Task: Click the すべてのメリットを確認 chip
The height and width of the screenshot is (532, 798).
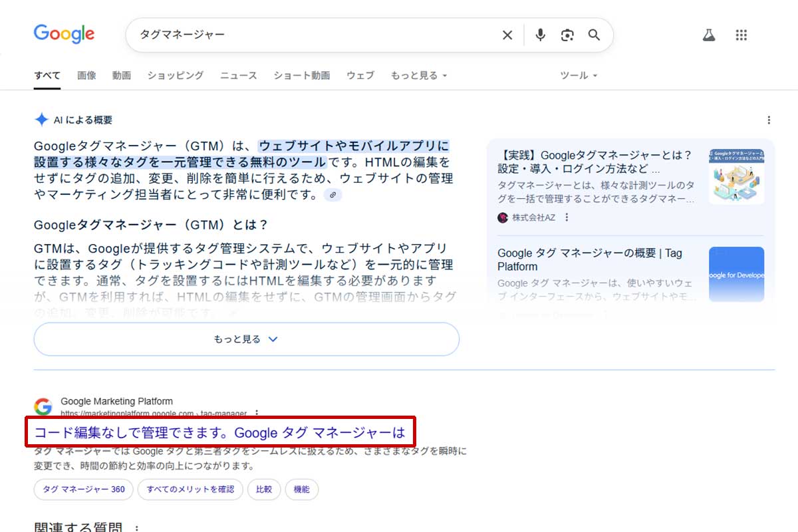Action: coord(190,489)
